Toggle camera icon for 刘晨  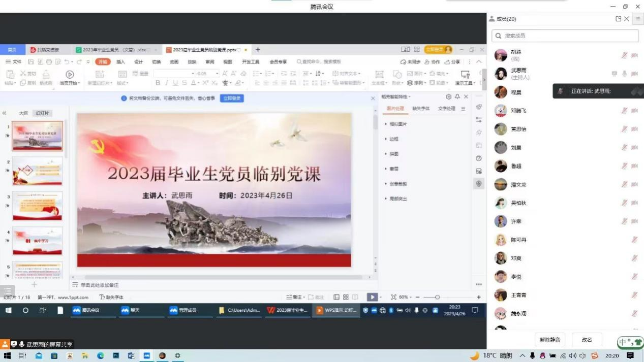point(634,148)
